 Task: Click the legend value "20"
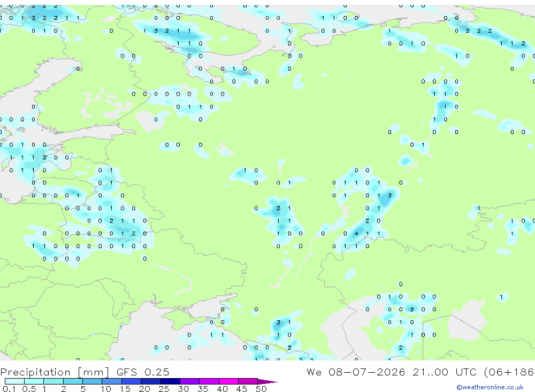144,389
